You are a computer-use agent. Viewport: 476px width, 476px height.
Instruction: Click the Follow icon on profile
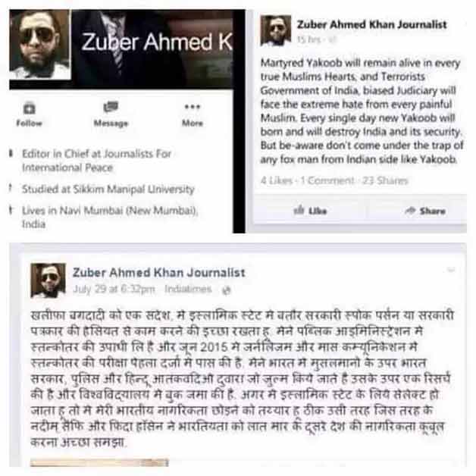29,108
